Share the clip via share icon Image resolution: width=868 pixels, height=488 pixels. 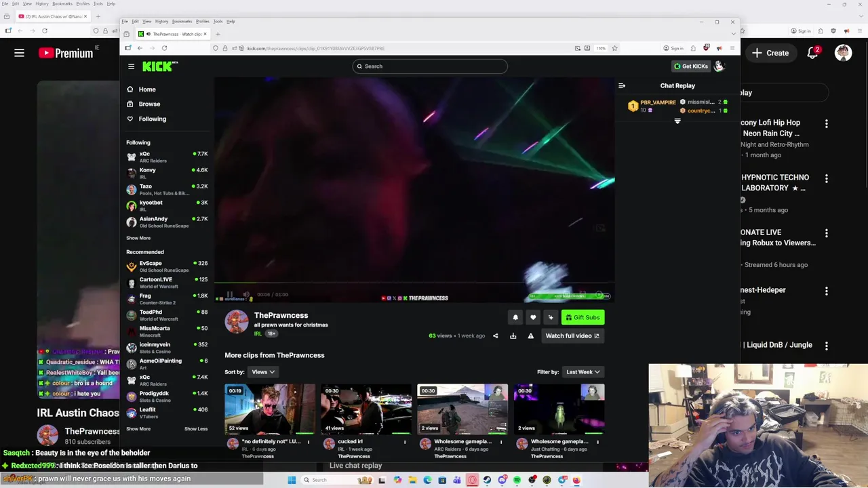pos(495,336)
